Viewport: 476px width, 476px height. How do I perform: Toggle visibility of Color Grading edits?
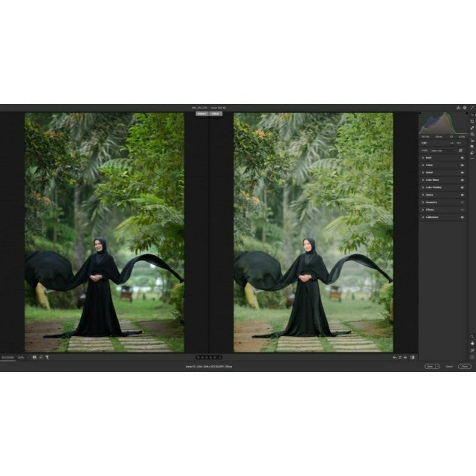(x=462, y=187)
